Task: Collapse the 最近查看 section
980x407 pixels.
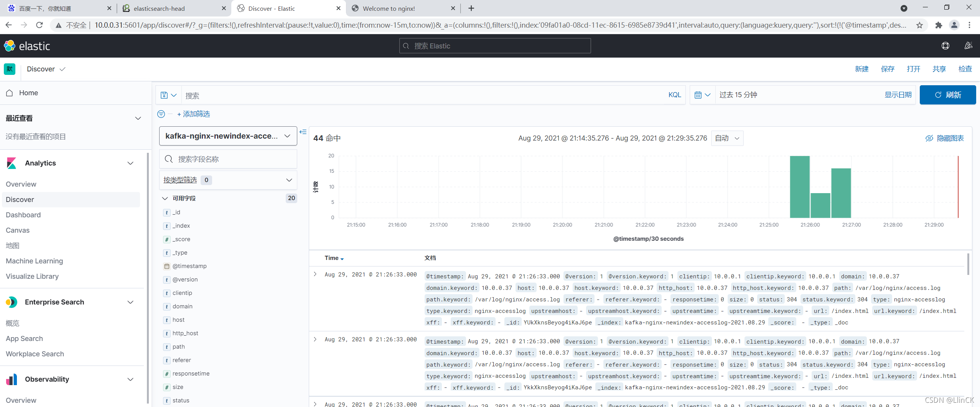Action: tap(138, 118)
